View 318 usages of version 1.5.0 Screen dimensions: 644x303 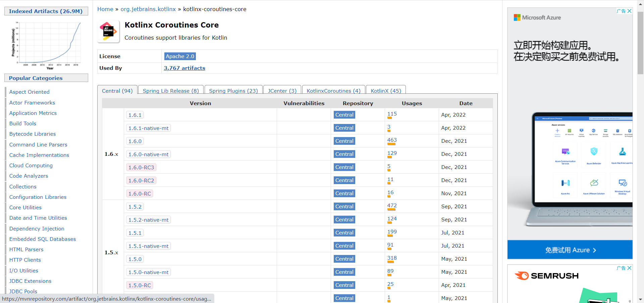click(392, 258)
